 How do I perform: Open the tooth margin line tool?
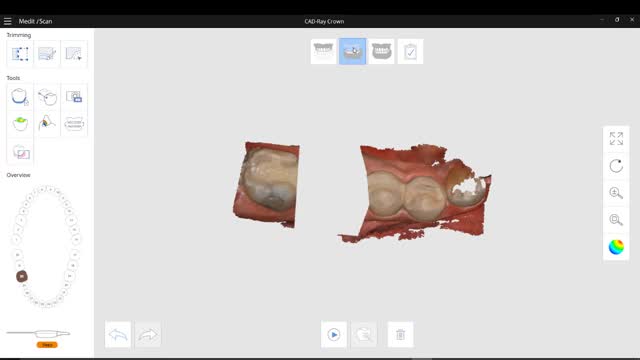click(x=20, y=97)
